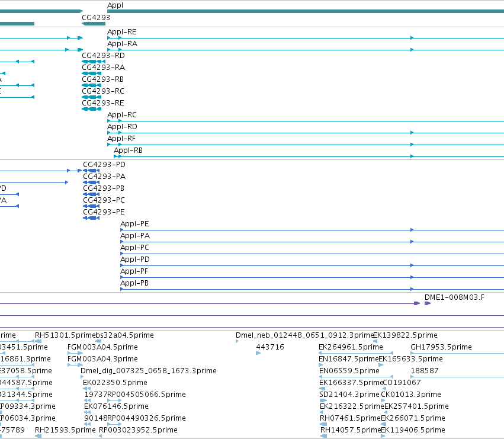Choose the Appl-PF protein label
Screen dimensions: 504x439
(x=134, y=271)
